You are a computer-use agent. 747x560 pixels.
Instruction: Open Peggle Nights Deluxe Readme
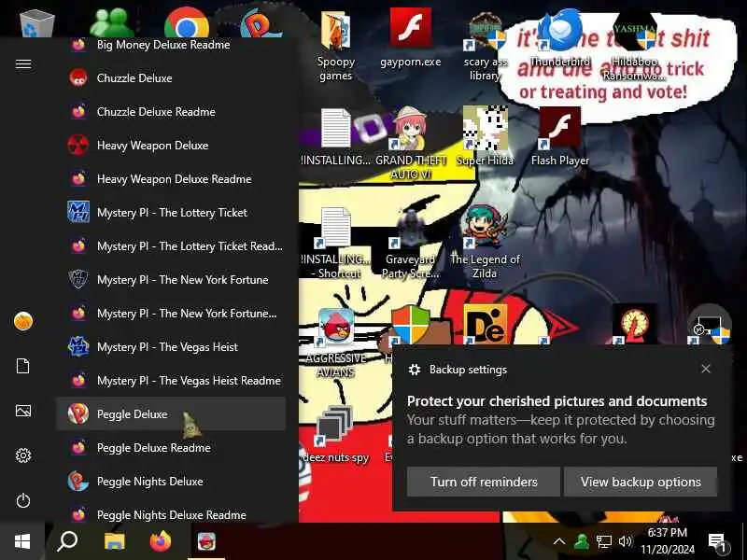tap(171, 514)
